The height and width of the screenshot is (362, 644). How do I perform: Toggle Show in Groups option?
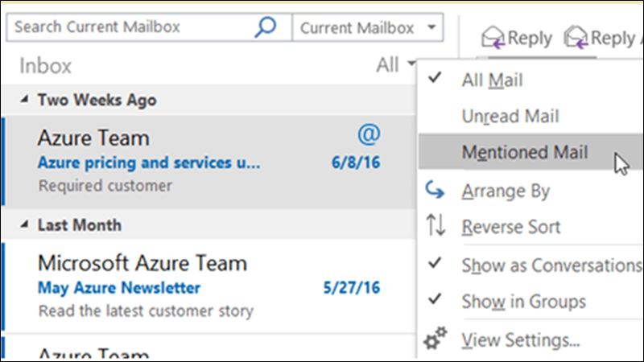pyautogui.click(x=523, y=302)
